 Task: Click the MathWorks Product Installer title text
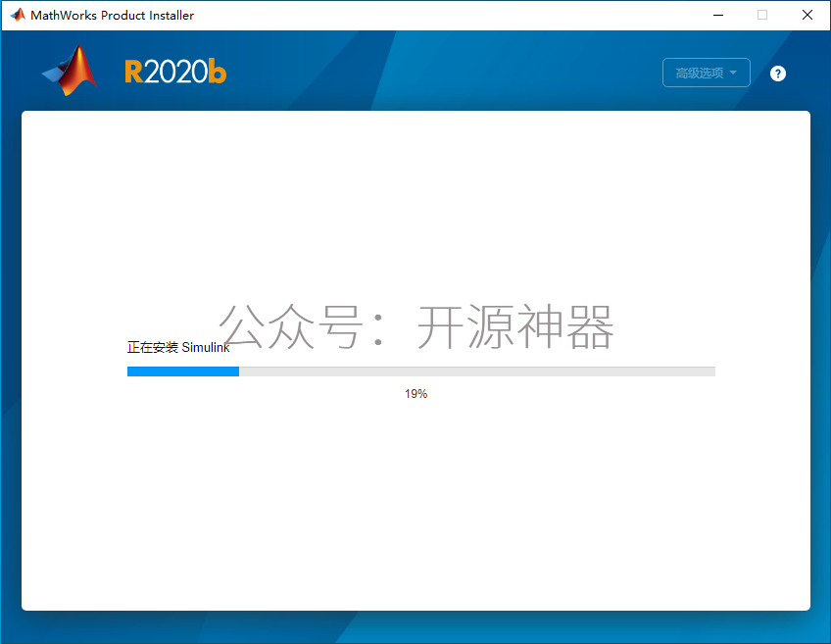[x=113, y=16]
